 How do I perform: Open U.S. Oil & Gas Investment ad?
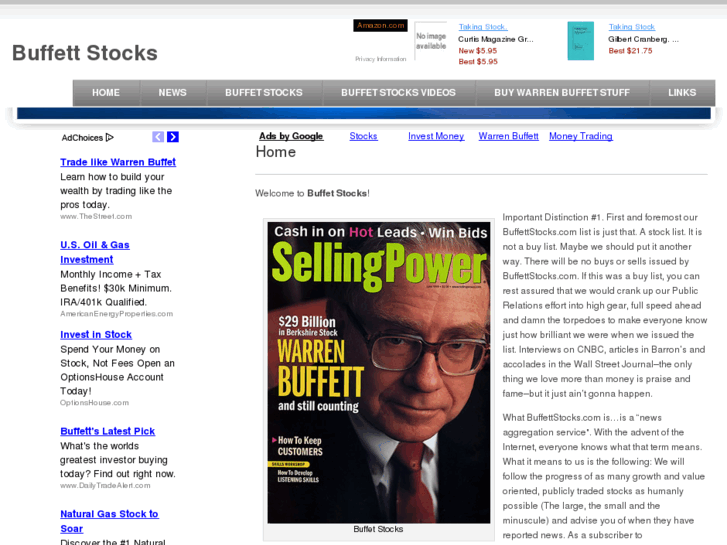click(x=95, y=252)
